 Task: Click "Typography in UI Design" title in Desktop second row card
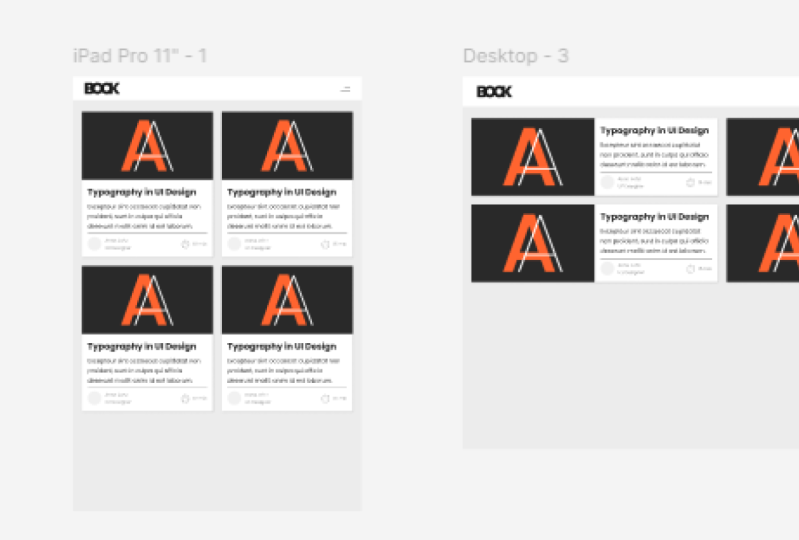[x=654, y=217]
